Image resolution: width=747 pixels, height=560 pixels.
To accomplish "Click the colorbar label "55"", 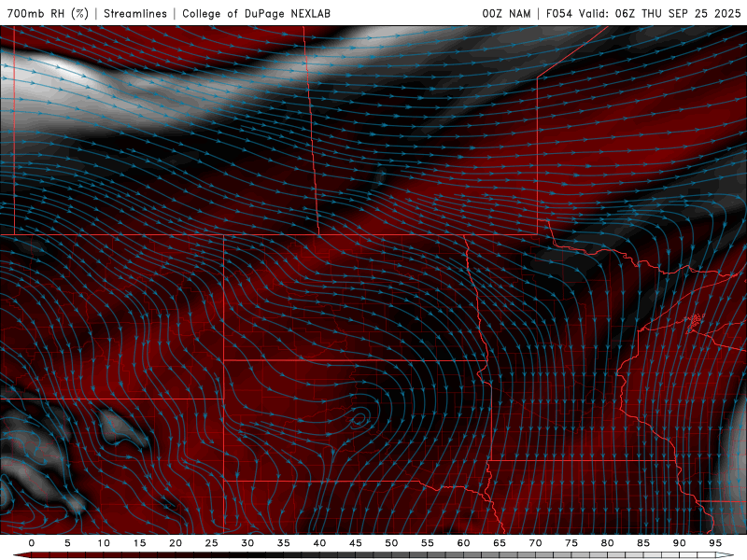I will pyautogui.click(x=428, y=543).
